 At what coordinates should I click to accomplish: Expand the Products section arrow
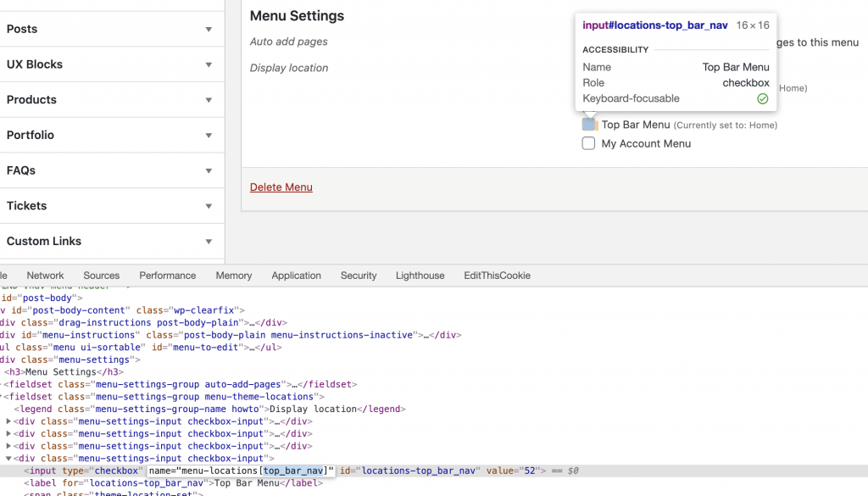tap(209, 100)
